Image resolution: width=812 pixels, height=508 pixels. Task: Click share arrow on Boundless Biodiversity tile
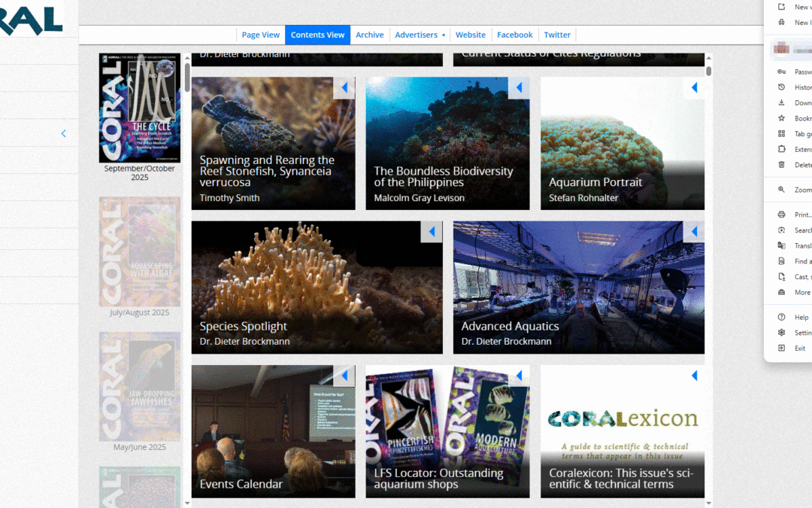point(519,88)
